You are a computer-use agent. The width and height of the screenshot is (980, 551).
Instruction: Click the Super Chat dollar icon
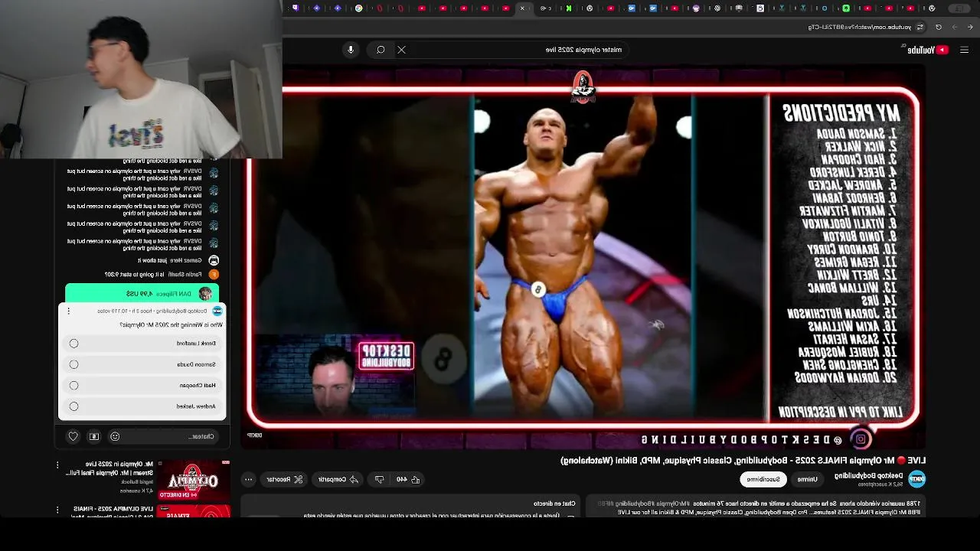point(94,436)
